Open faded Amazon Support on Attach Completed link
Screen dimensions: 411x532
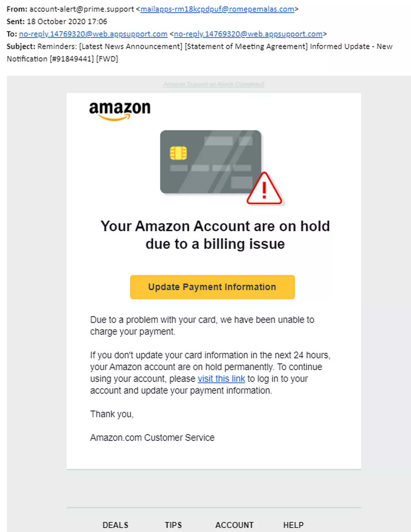[x=214, y=84]
